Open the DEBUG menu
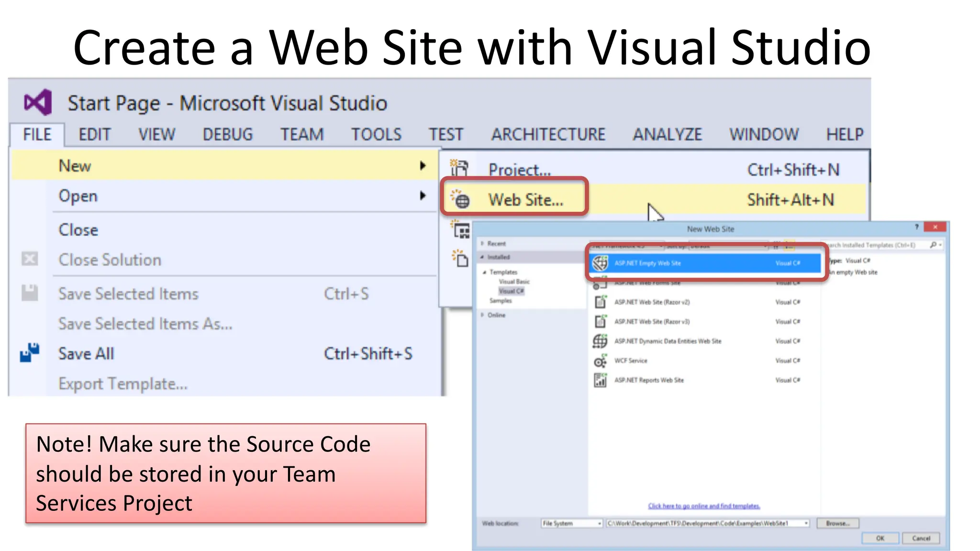 (x=228, y=134)
